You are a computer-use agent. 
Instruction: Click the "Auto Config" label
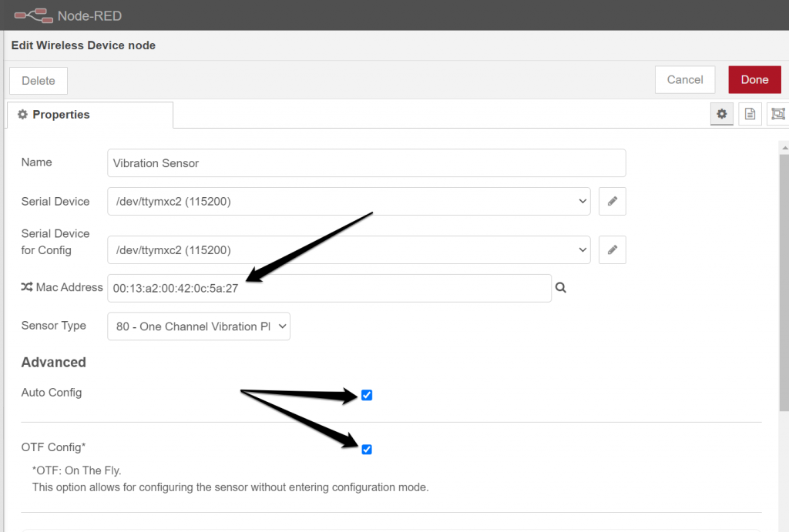pyautogui.click(x=52, y=392)
